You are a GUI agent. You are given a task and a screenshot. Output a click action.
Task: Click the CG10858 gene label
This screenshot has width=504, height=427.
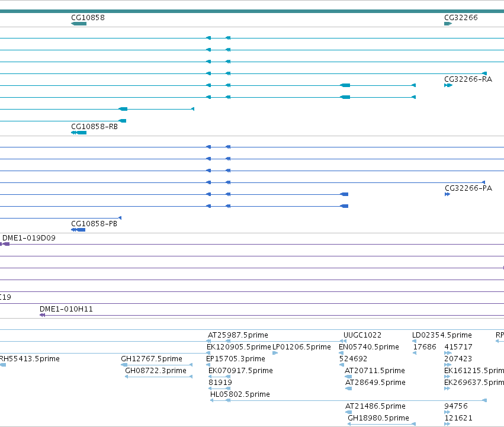88,18
